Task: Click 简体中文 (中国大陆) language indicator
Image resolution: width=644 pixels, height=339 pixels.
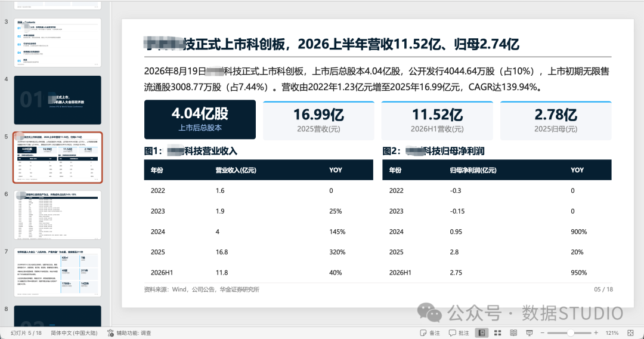Action: pyautogui.click(x=74, y=333)
